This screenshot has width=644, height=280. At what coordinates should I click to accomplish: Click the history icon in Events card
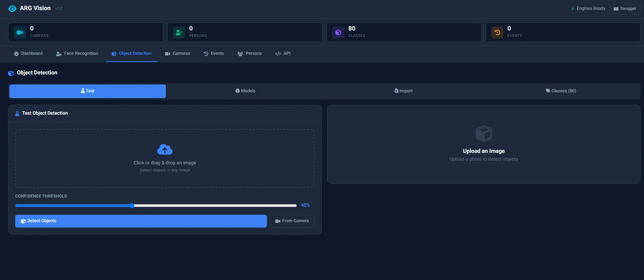pos(497,32)
